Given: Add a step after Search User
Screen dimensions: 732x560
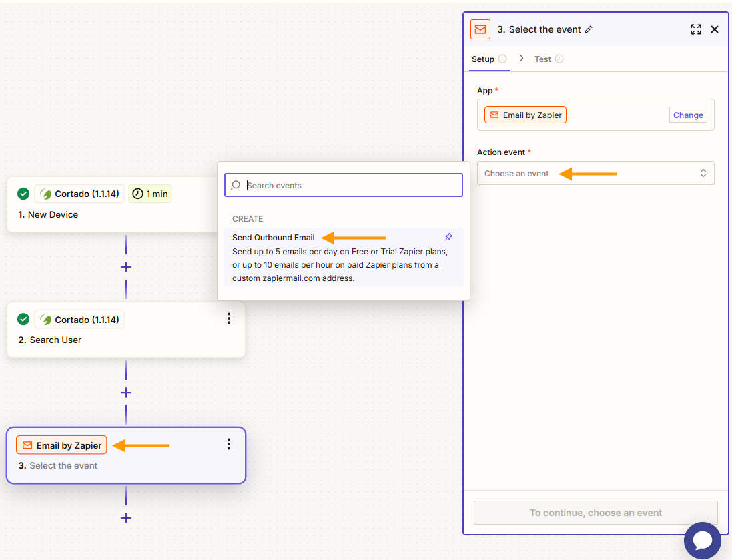Looking at the screenshot, I should tap(126, 392).
